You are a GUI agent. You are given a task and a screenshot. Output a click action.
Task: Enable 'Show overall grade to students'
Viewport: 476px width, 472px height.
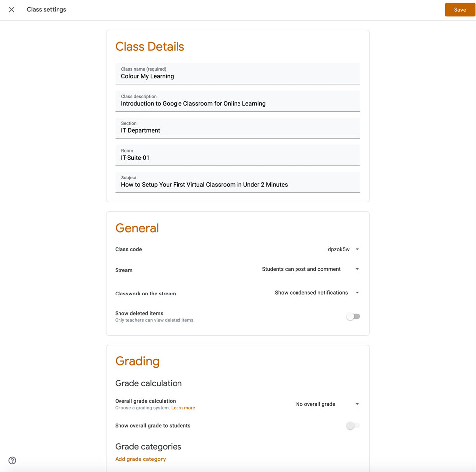(353, 425)
